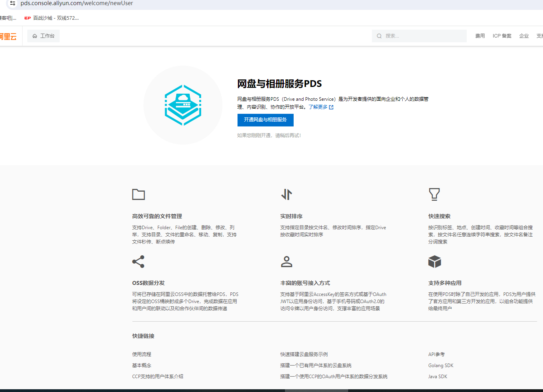Click the folder icon above 高效可靠的文件管理
543x392 pixels.
(x=138, y=194)
